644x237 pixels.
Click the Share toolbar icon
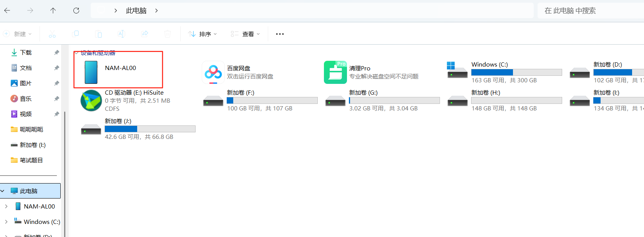144,34
